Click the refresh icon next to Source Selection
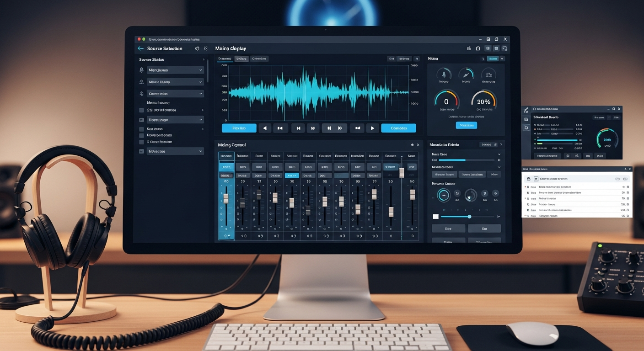 pos(197,48)
